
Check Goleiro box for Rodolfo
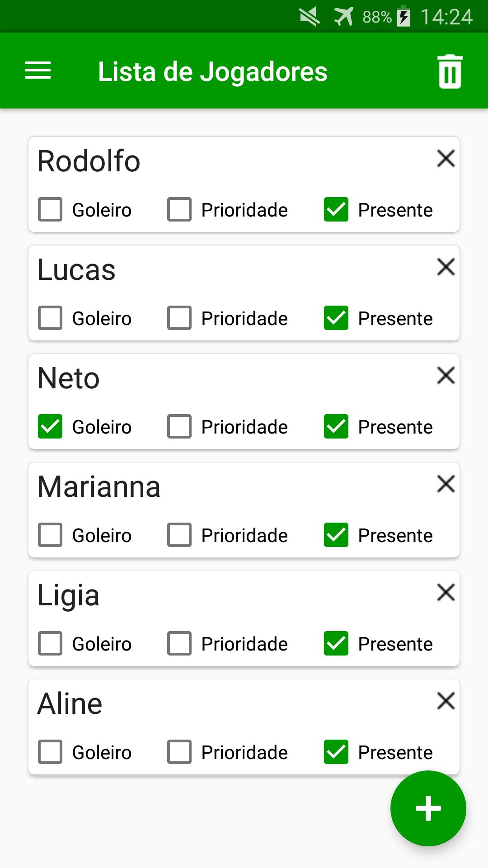[x=50, y=210]
